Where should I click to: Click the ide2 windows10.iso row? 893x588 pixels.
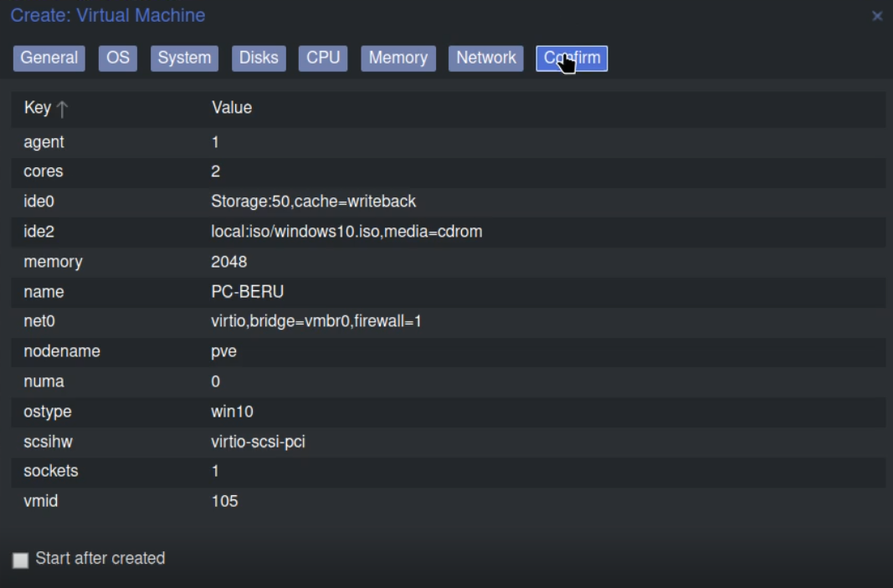[448, 232]
